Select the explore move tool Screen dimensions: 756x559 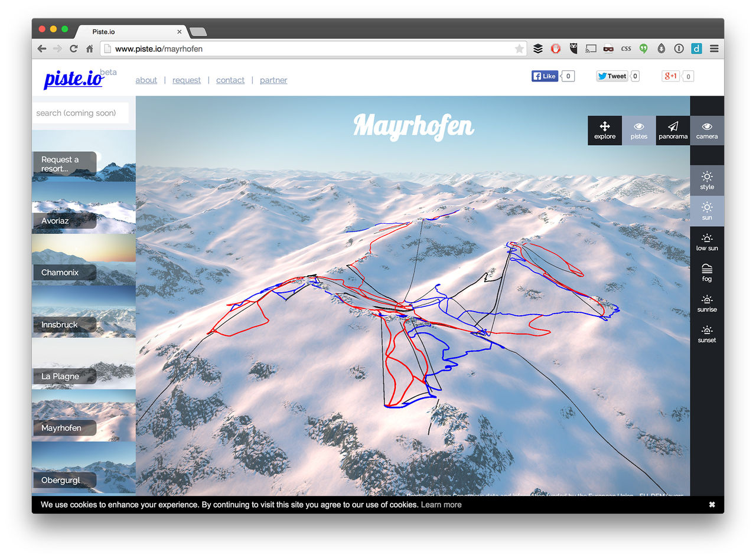[604, 130]
